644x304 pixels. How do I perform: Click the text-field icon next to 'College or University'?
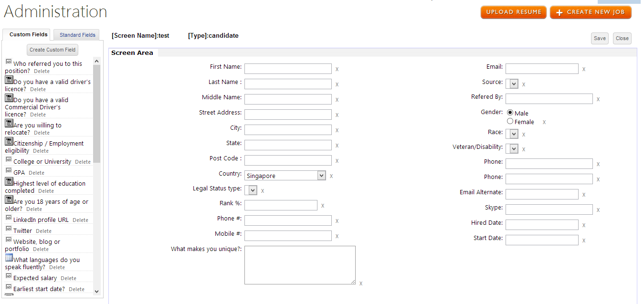(x=9, y=159)
